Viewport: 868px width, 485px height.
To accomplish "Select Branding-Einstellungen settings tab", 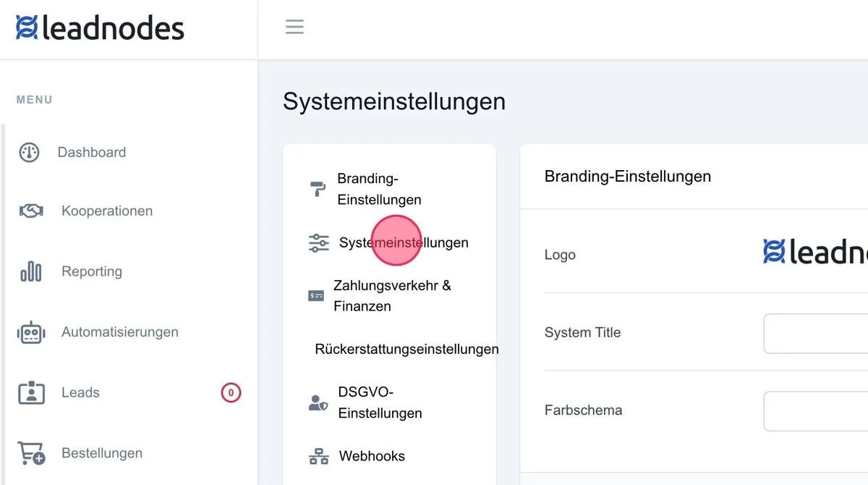I will 379,189.
